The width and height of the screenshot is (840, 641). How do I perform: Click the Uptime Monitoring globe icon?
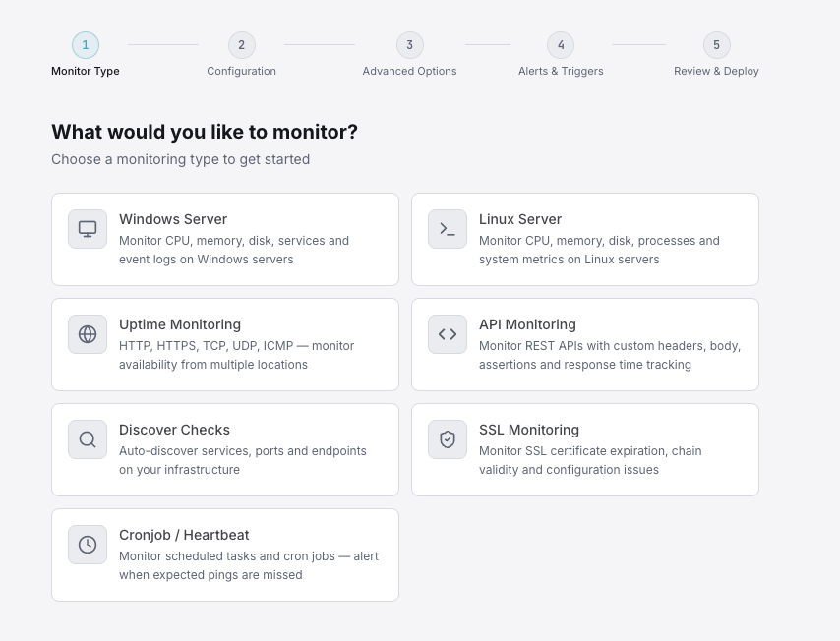click(88, 334)
